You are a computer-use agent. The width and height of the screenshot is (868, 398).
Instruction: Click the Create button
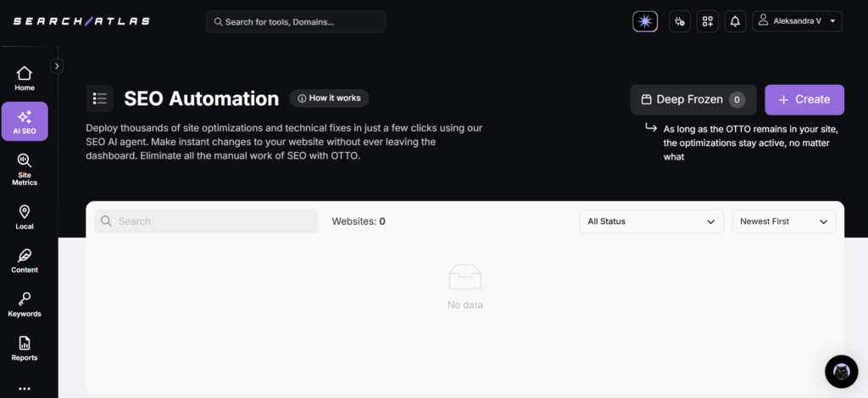coord(804,100)
